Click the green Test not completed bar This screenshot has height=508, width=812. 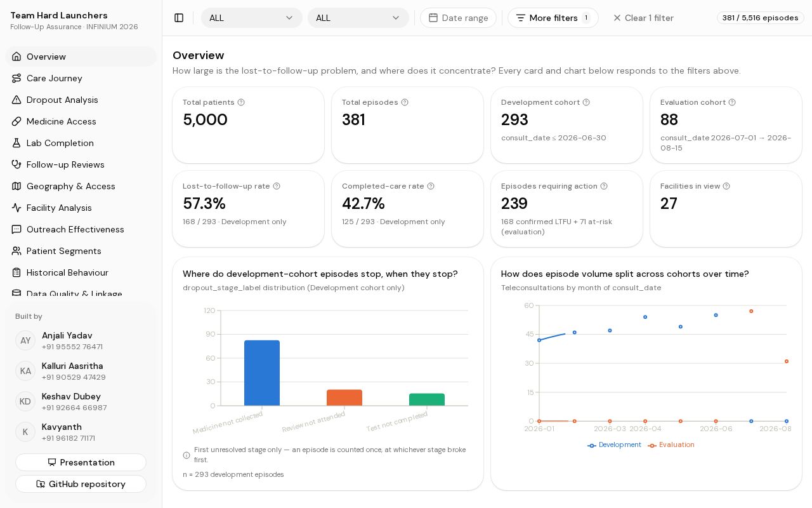coord(427,399)
